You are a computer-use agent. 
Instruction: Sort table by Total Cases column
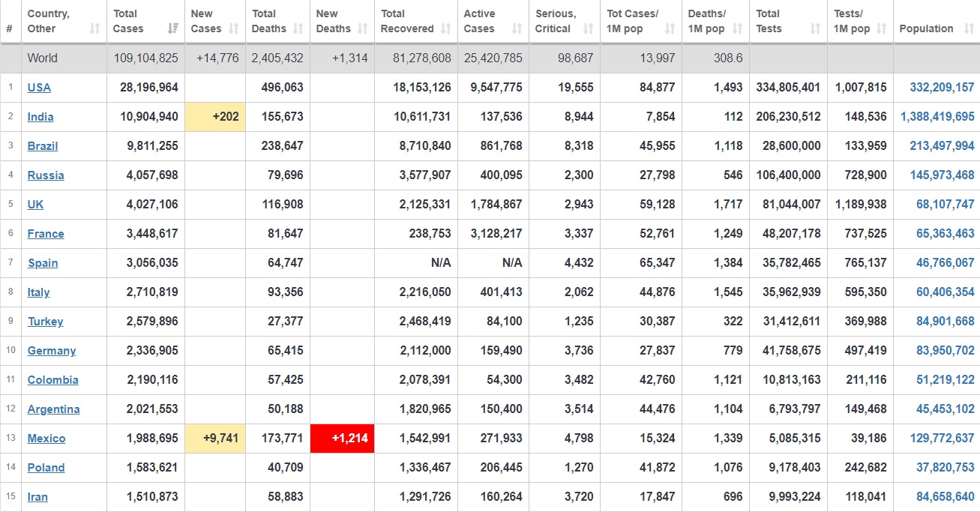173,29
